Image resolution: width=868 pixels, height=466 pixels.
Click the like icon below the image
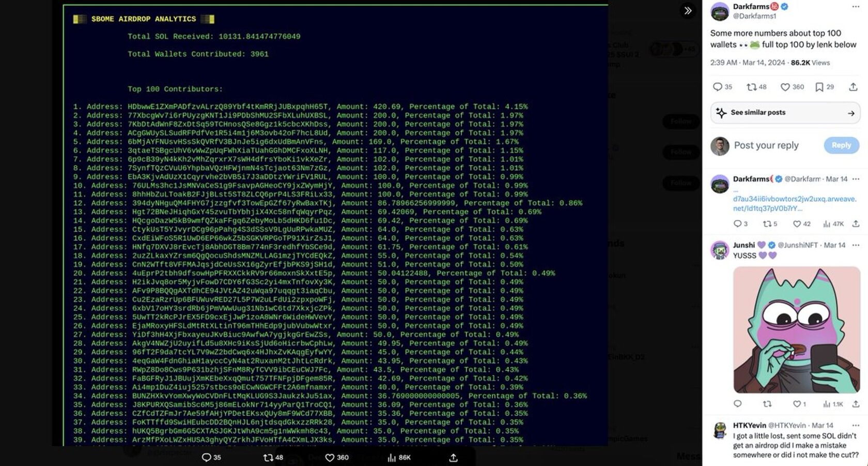(330, 458)
